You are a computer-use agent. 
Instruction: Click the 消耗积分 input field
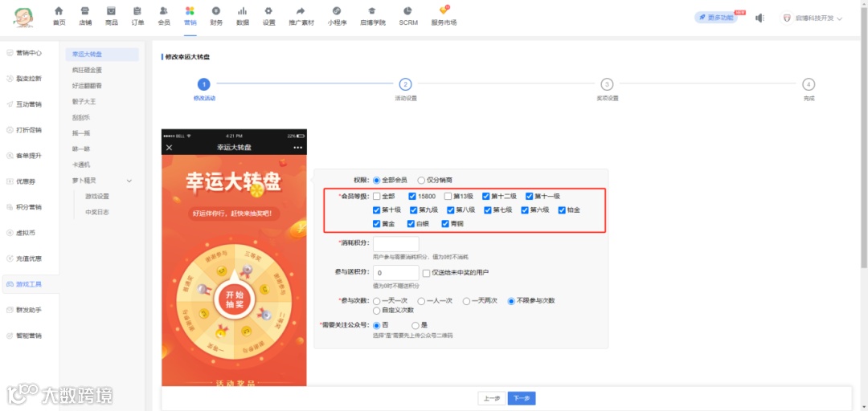click(x=395, y=244)
